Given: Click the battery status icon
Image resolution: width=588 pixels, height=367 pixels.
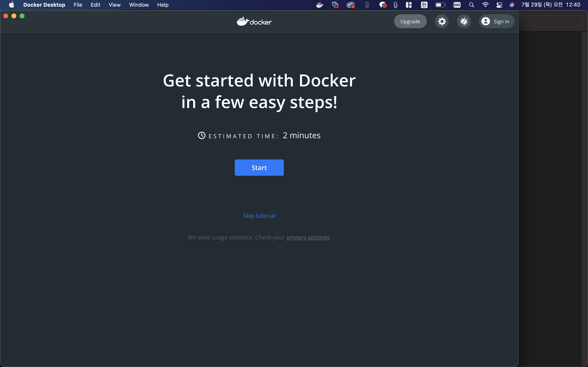Looking at the screenshot, I should [440, 5].
